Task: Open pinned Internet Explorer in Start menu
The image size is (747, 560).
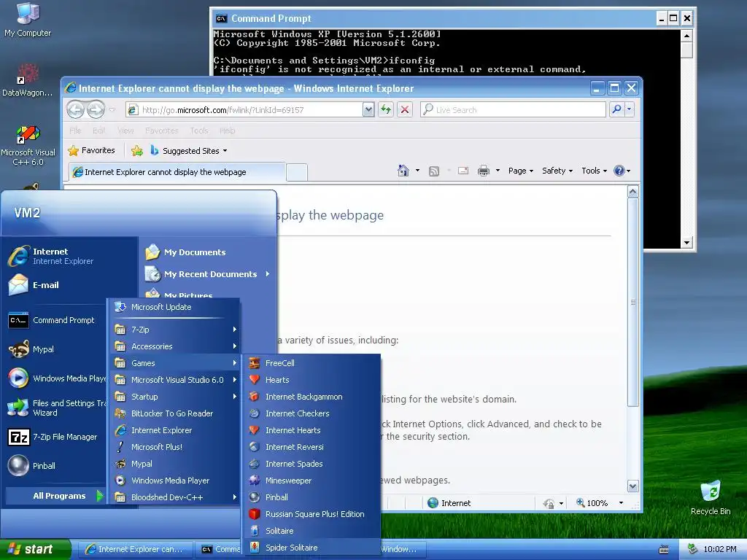Action: [x=69, y=256]
